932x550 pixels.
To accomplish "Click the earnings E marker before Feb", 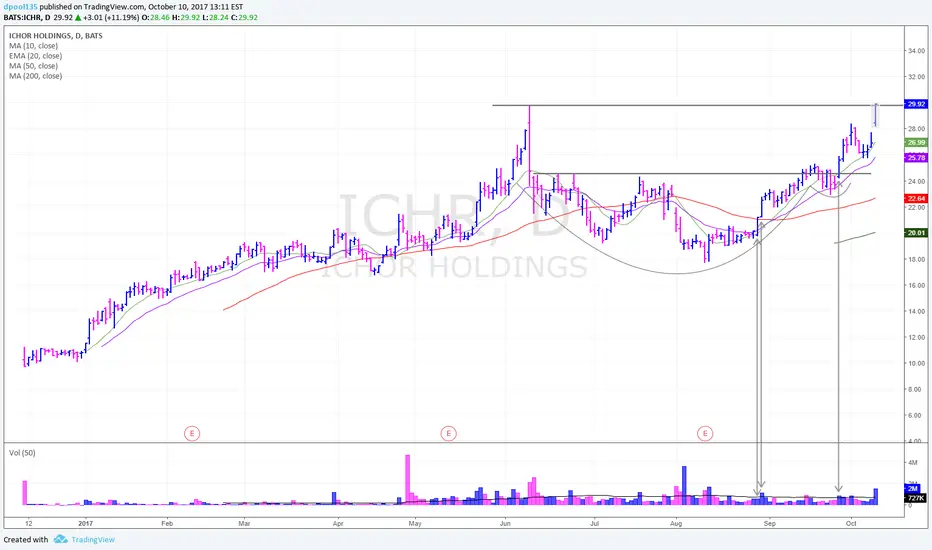I will [191, 433].
